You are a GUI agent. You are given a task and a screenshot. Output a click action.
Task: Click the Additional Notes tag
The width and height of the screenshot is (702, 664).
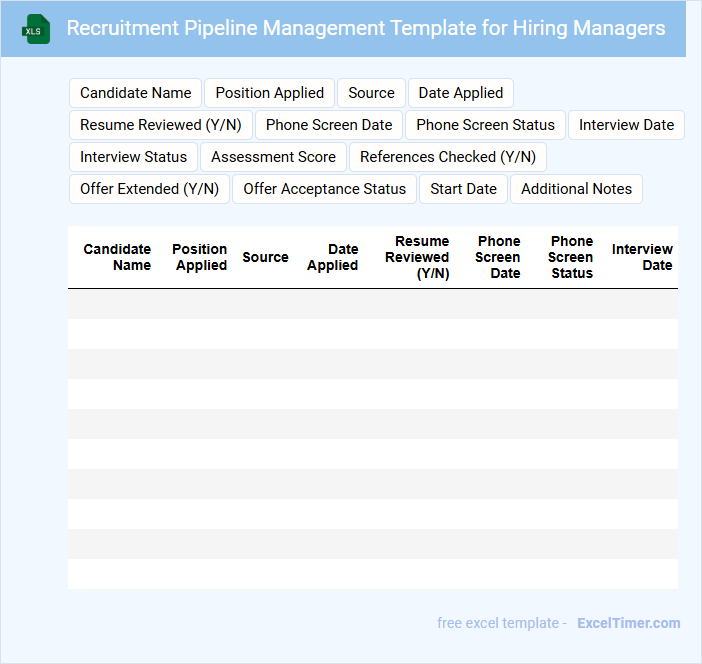pyautogui.click(x=576, y=189)
